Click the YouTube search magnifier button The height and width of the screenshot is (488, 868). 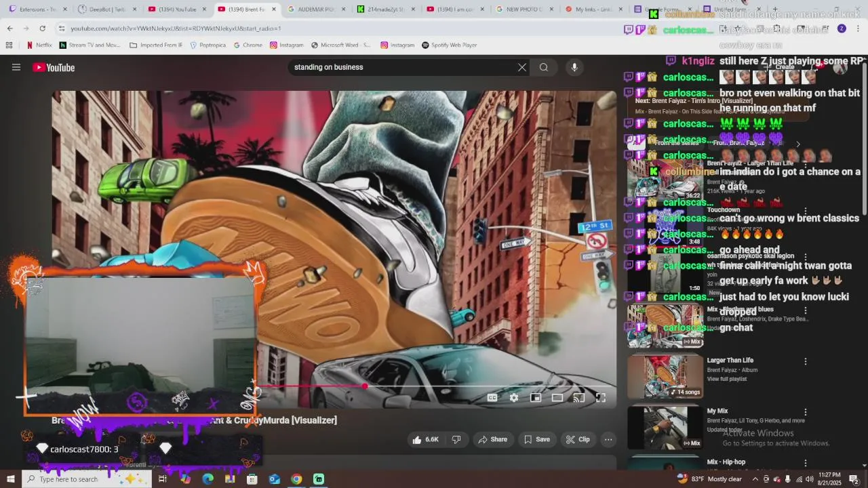[544, 67]
